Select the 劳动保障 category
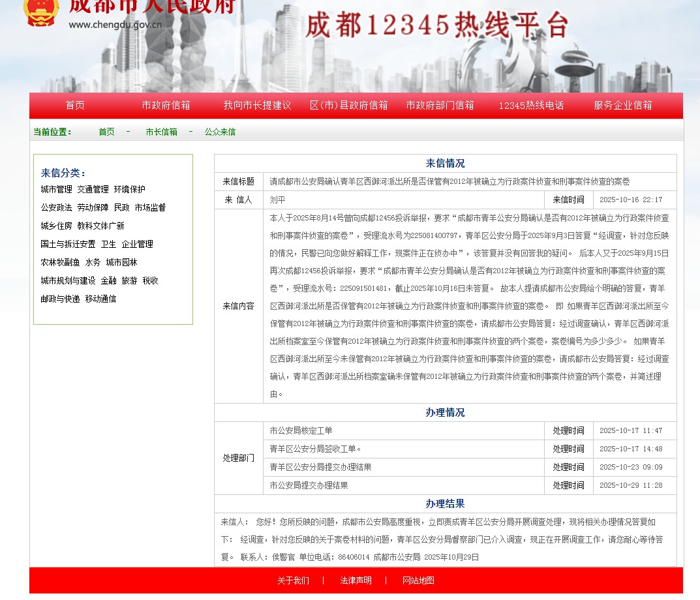Image resolution: width=700 pixels, height=600 pixels. (93, 207)
